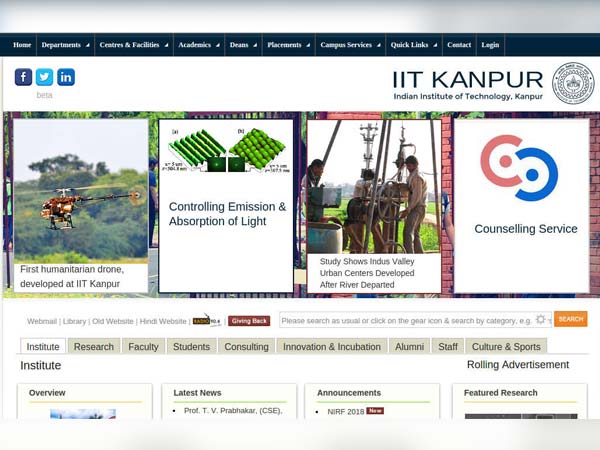
Task: Expand the Academics menu
Action: point(199,45)
